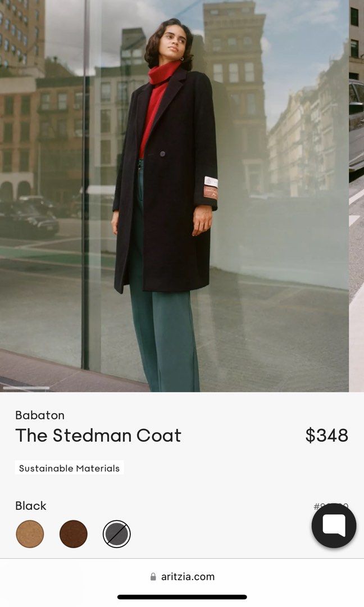Open the main coat product photo
Viewport: 364px width, 607px height.
174,196
